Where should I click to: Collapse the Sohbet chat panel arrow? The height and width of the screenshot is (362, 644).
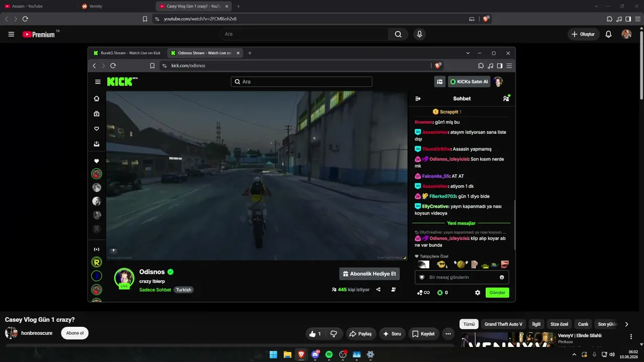click(x=418, y=99)
